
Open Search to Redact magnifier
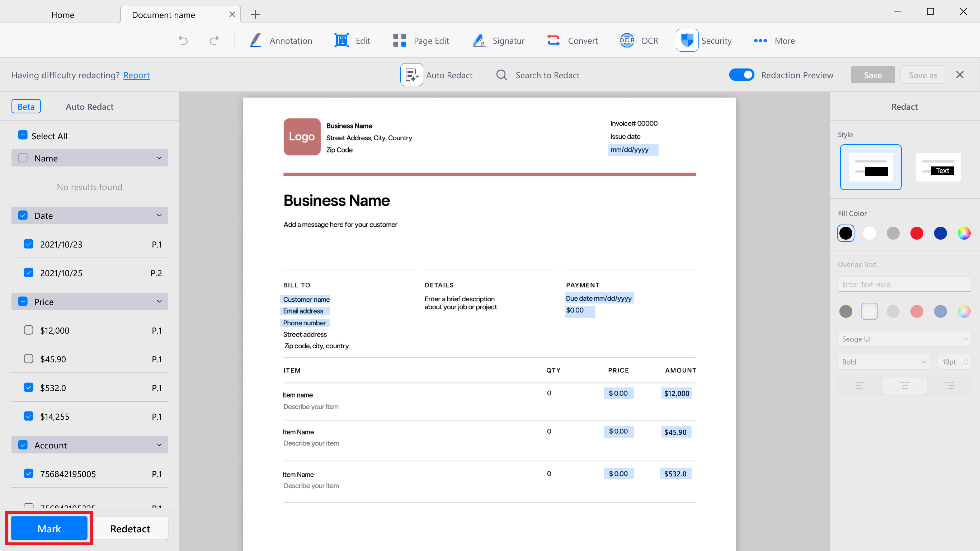(501, 75)
